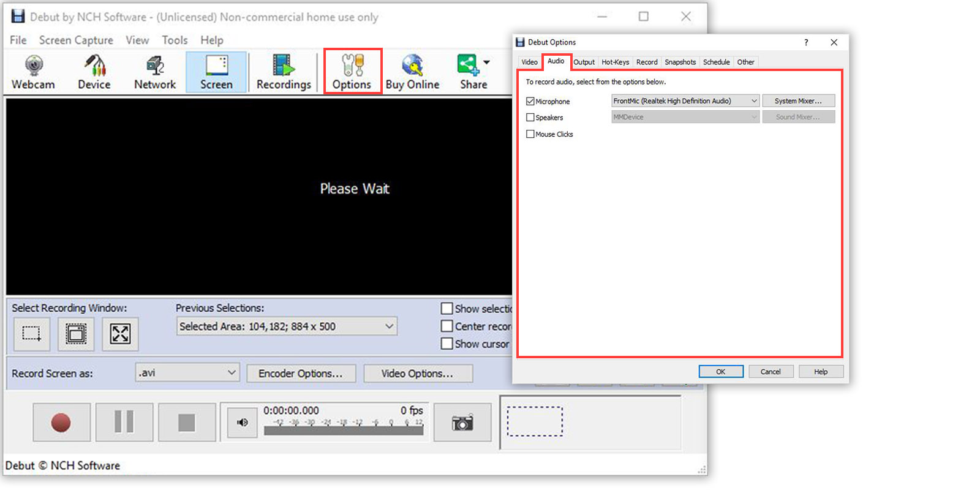Image resolution: width=980 pixels, height=490 pixels.
Task: Switch to the Audio tab
Action: click(x=556, y=61)
